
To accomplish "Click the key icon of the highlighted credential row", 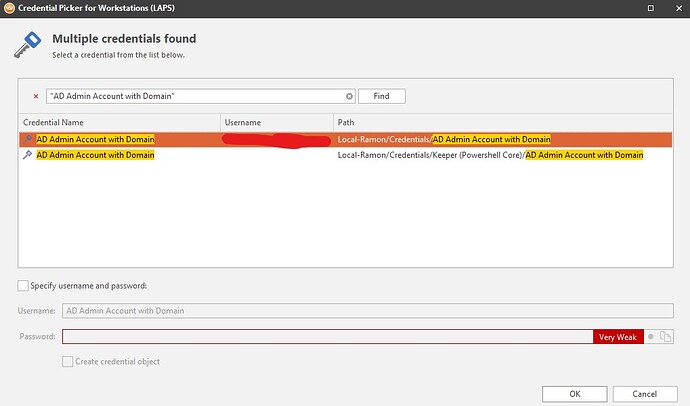I will tap(27, 139).
